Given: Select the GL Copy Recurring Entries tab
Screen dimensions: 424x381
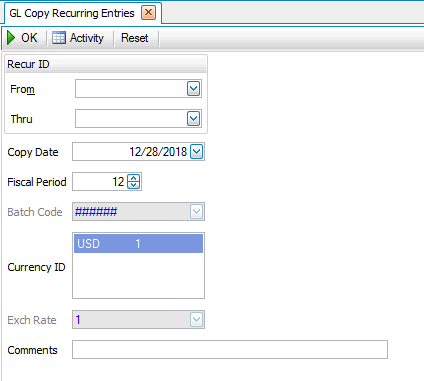Looking at the screenshot, I should coord(72,13).
